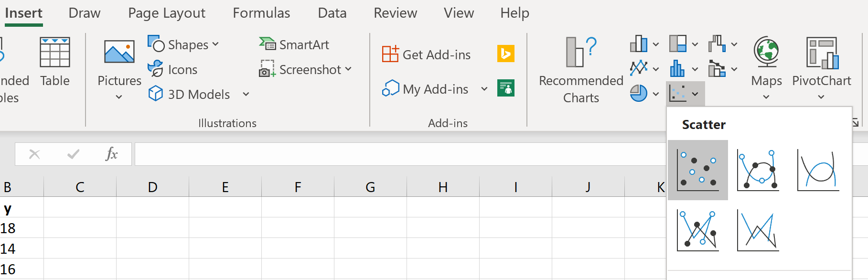Insert Icons from the Illustrations group

click(172, 69)
